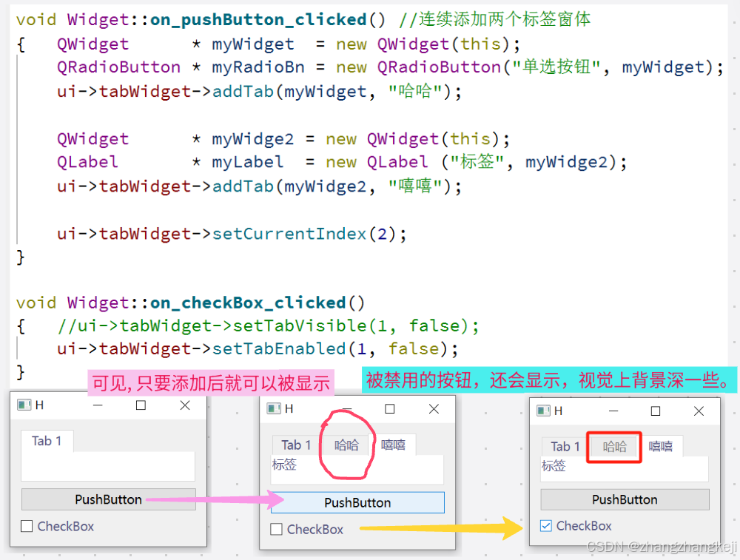Click disabled 哈哈 tab in right window

click(614, 446)
